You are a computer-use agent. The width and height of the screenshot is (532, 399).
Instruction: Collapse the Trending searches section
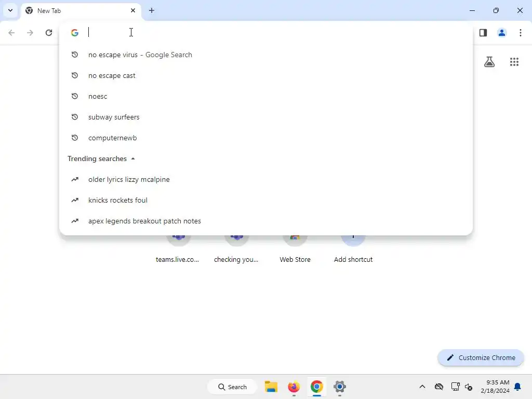tap(133, 159)
